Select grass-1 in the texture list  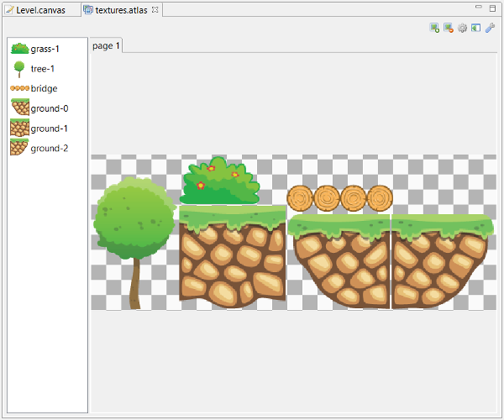45,49
